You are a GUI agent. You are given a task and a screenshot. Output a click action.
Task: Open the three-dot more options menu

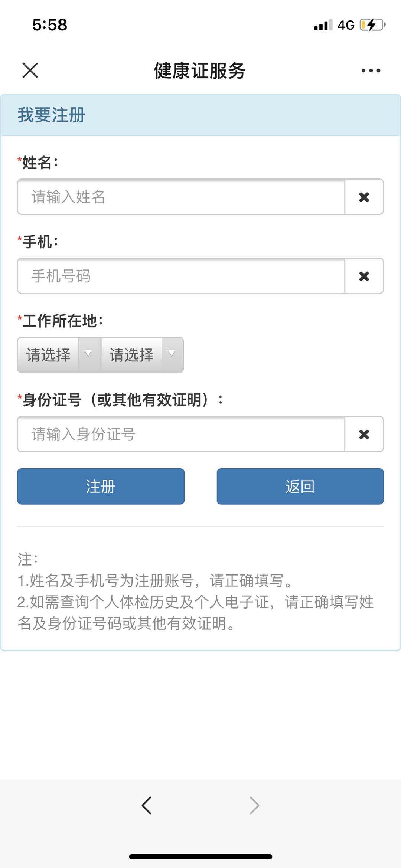pos(371,71)
